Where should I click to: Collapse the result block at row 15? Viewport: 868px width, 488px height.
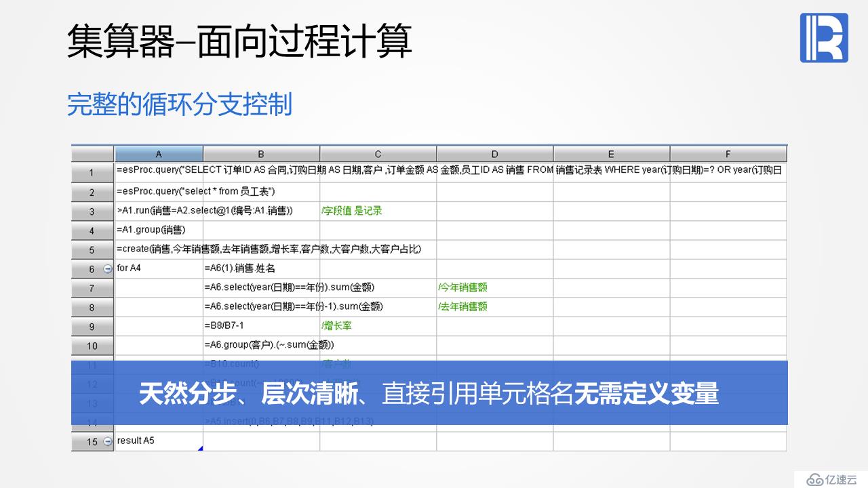point(108,442)
